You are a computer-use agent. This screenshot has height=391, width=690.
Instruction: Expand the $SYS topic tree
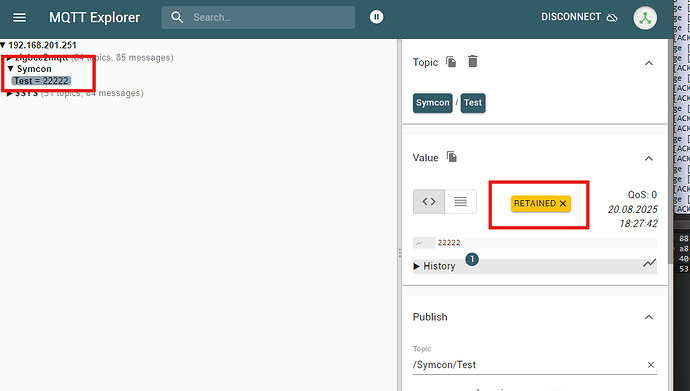coord(10,93)
